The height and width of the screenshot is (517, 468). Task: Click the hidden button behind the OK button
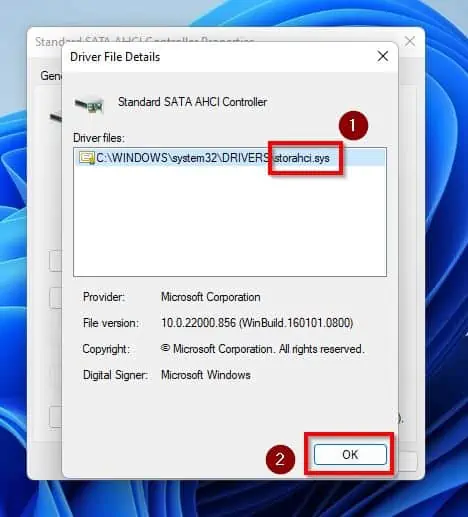[407, 461]
